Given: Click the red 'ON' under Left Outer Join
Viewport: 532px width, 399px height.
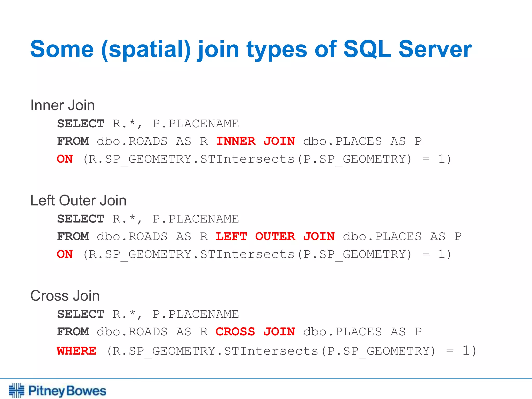Looking at the screenshot, I should 65,254.
